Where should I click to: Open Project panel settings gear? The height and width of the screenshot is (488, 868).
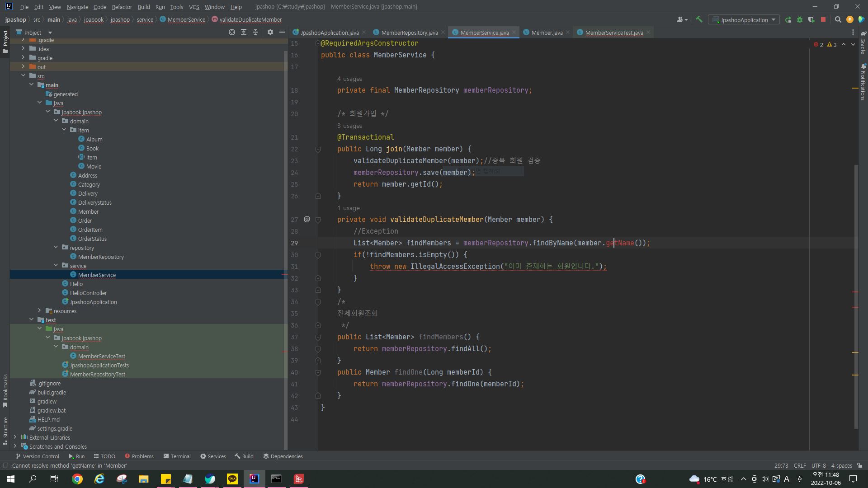click(x=270, y=32)
